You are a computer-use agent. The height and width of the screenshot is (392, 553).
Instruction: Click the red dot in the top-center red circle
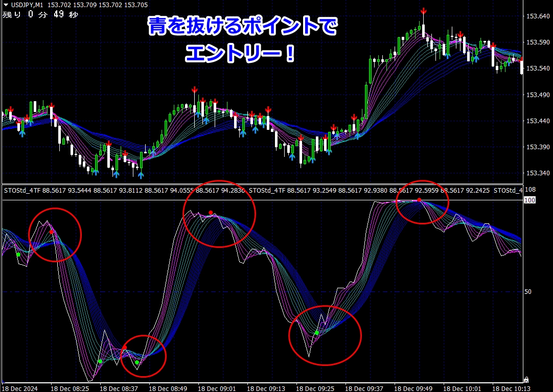210,212
